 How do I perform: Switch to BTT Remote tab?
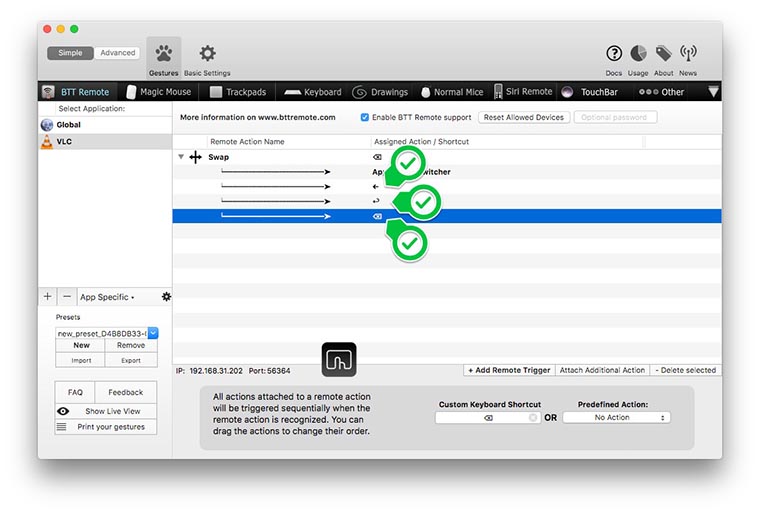pyautogui.click(x=76, y=92)
